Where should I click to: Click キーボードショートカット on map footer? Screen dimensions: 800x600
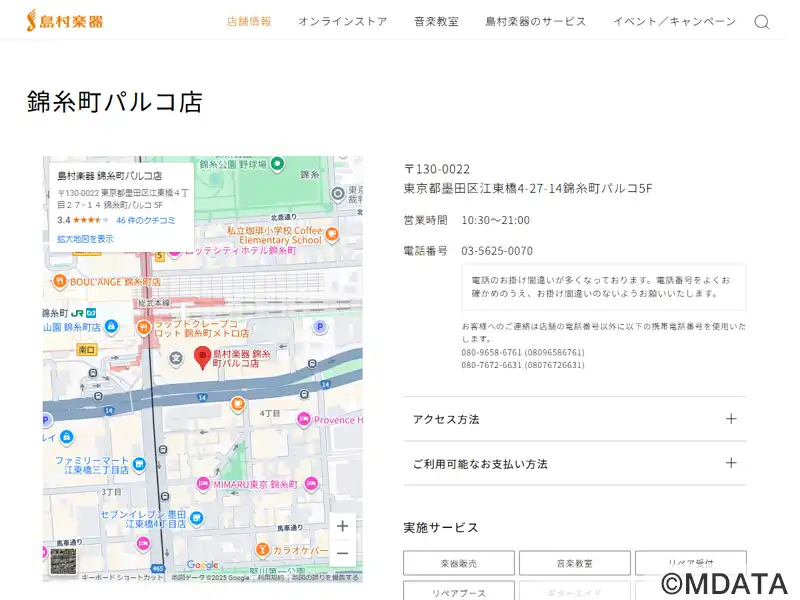tap(122, 578)
